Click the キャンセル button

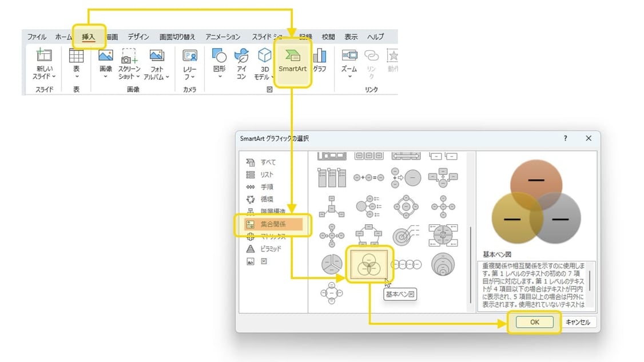point(579,322)
